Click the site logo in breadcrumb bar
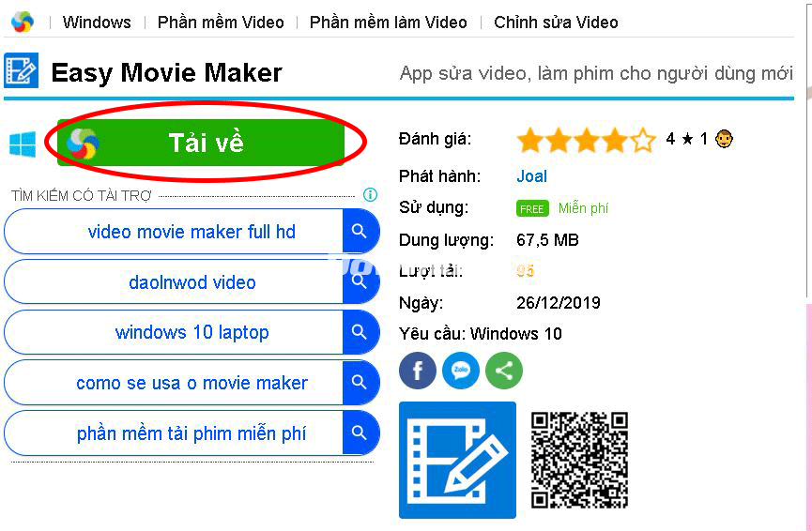812x531 pixels. click(x=23, y=22)
